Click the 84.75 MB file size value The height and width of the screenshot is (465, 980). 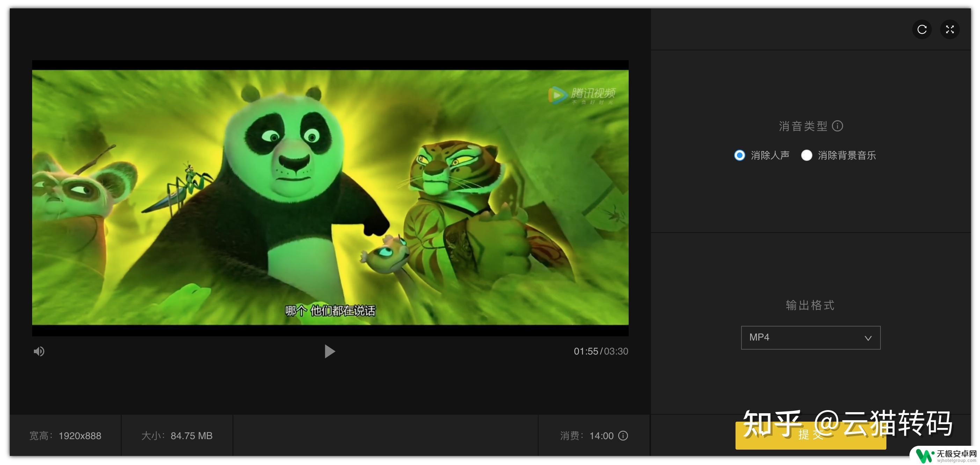coord(191,436)
